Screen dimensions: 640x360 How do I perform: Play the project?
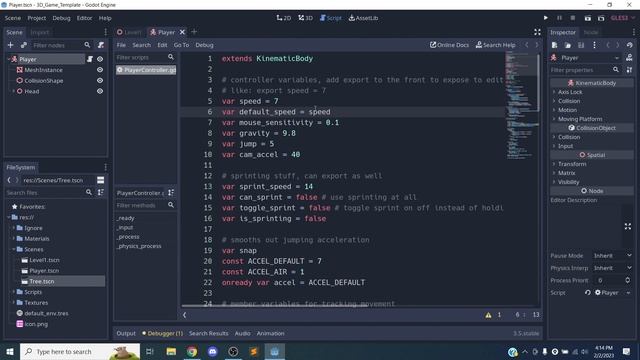pyautogui.click(x=546, y=18)
